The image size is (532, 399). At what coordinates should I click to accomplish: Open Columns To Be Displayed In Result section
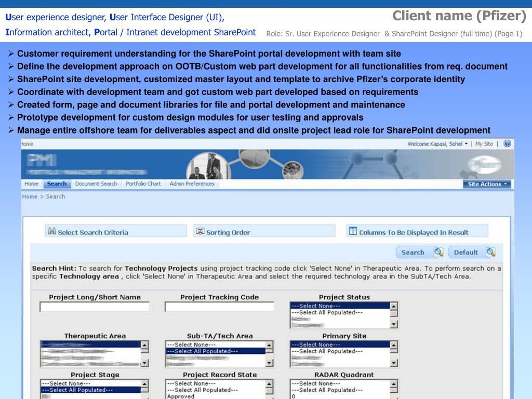(x=417, y=231)
